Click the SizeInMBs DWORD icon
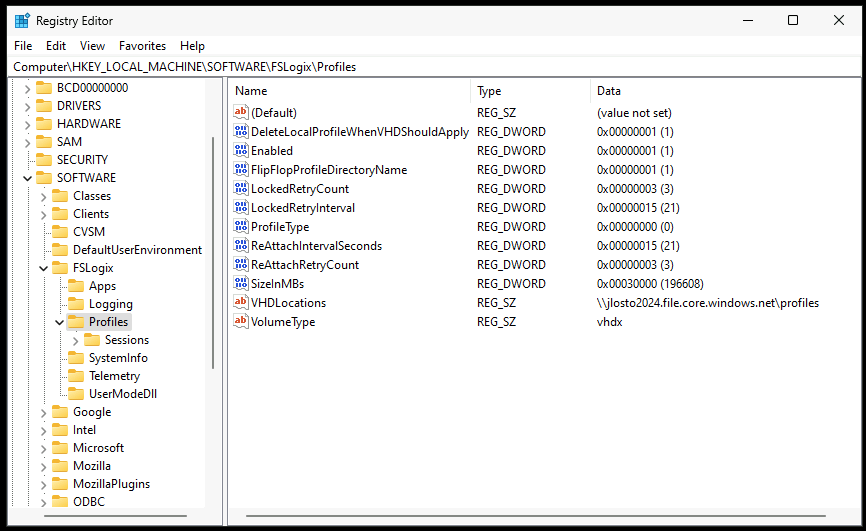The image size is (866, 531). [241, 283]
